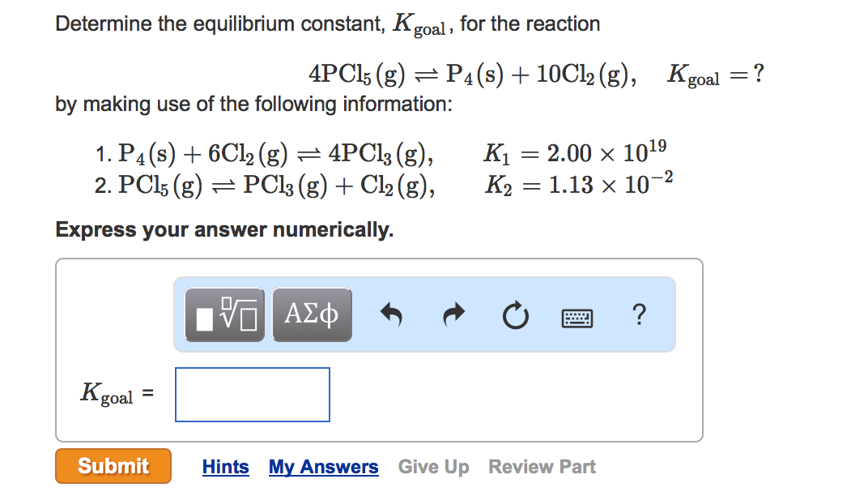Click into the Kgoal answer field

(253, 395)
